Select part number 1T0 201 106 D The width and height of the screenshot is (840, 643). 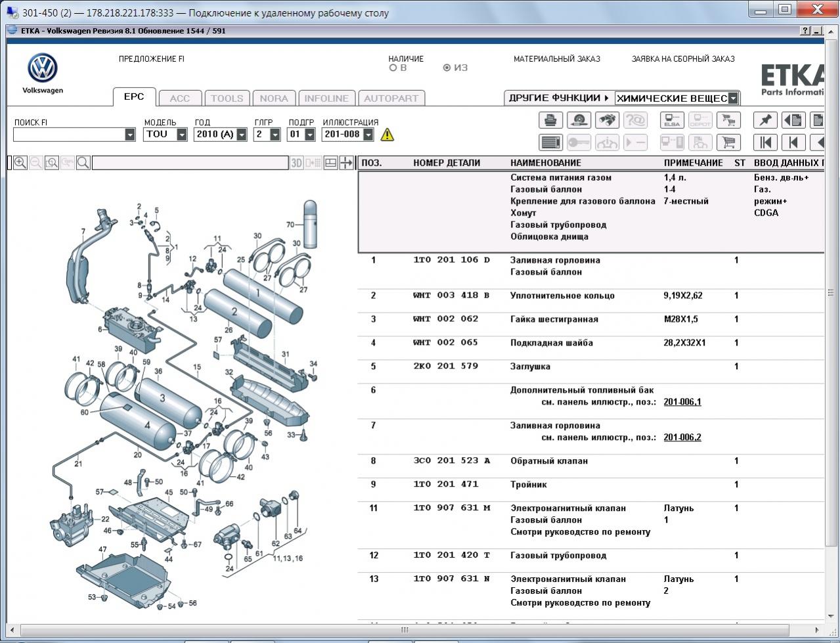click(x=451, y=260)
